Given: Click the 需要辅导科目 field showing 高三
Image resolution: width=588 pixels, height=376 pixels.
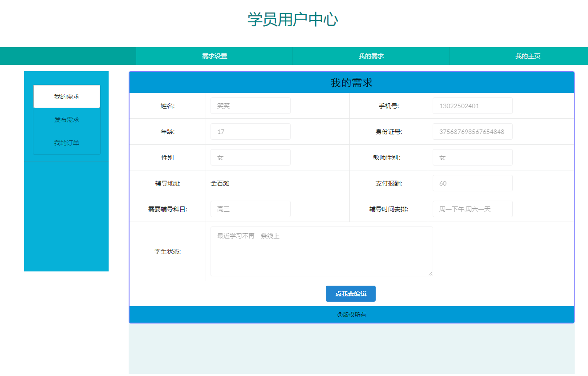Looking at the screenshot, I should click(250, 209).
